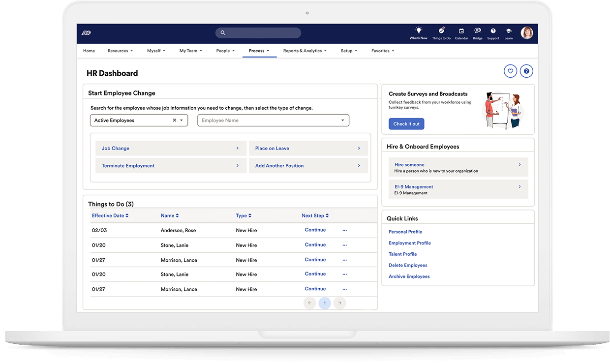610x364 pixels.
Task: Open the ellipsis menu for Anderson, Rose
Action: 344,230
